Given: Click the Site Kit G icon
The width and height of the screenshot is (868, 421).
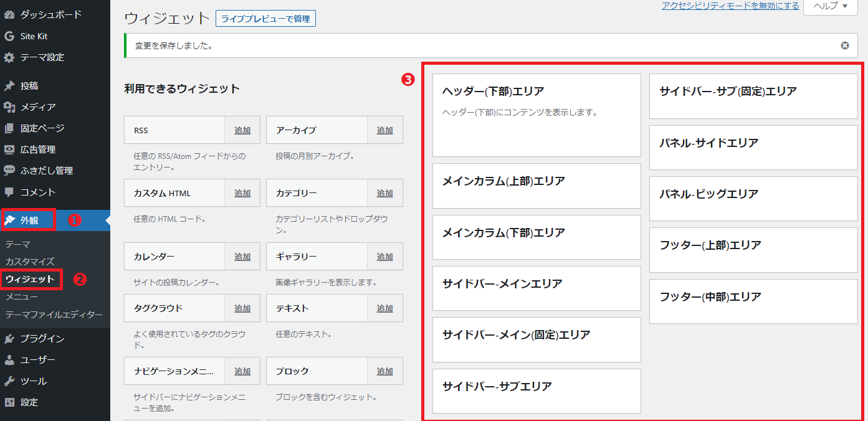Looking at the screenshot, I should click(x=9, y=36).
